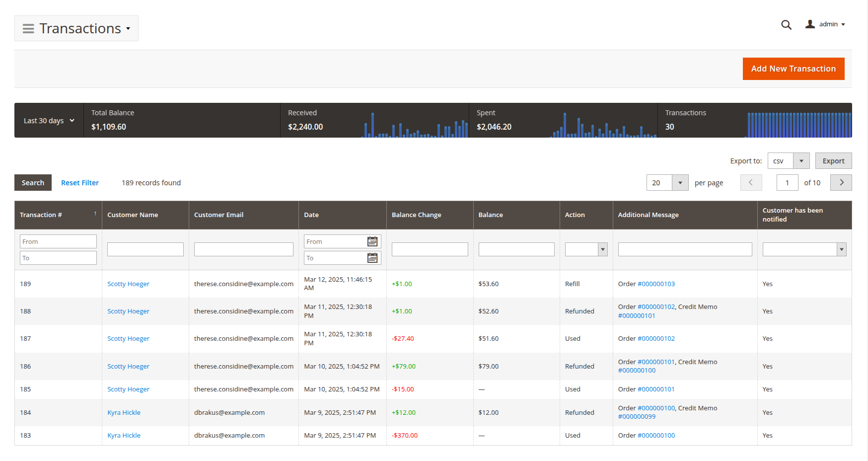The width and height of the screenshot is (868, 461).
Task: Open the admin user account menu
Action: coord(825,24)
